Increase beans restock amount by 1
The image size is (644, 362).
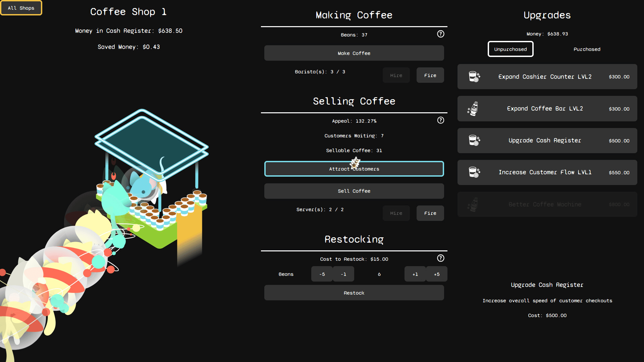[415, 274]
